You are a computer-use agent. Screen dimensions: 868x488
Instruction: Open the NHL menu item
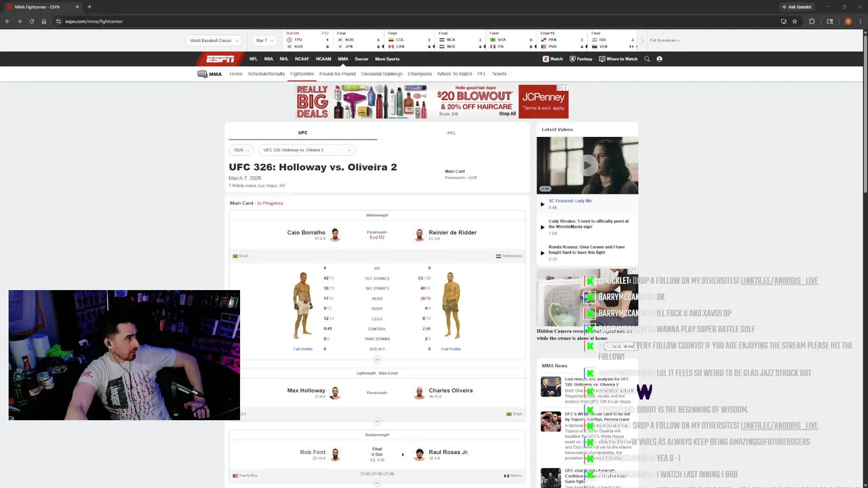[x=284, y=59]
